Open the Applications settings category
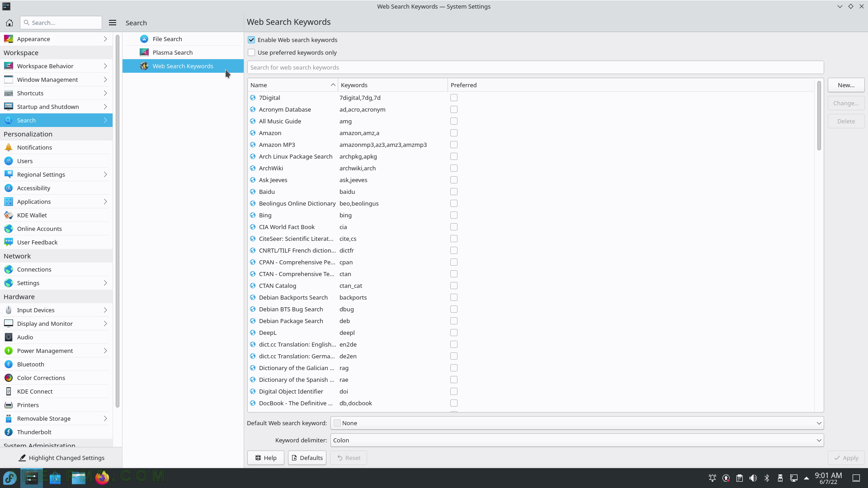The image size is (868, 488). pyautogui.click(x=56, y=202)
